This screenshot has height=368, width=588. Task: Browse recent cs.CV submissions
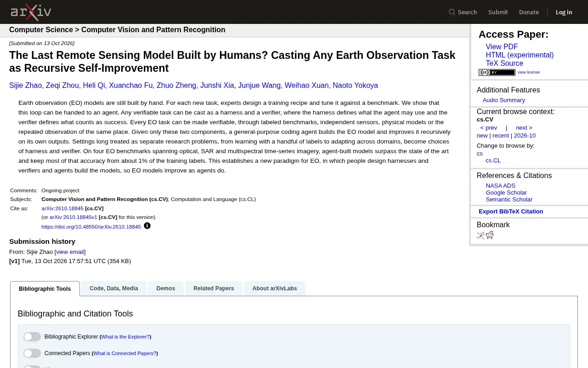pyautogui.click(x=501, y=136)
